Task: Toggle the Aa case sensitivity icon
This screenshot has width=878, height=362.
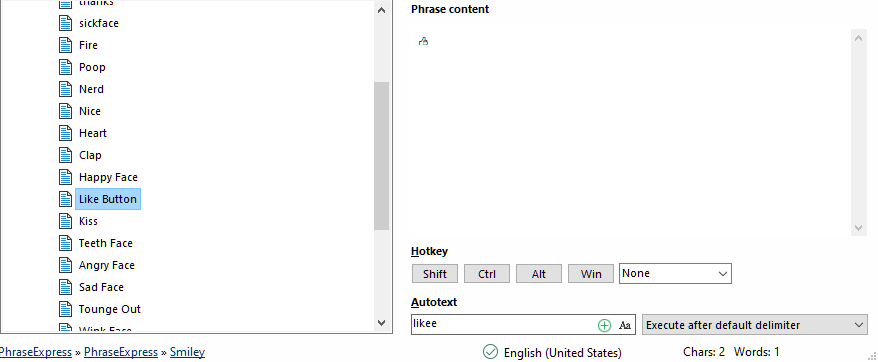Action: [625, 325]
